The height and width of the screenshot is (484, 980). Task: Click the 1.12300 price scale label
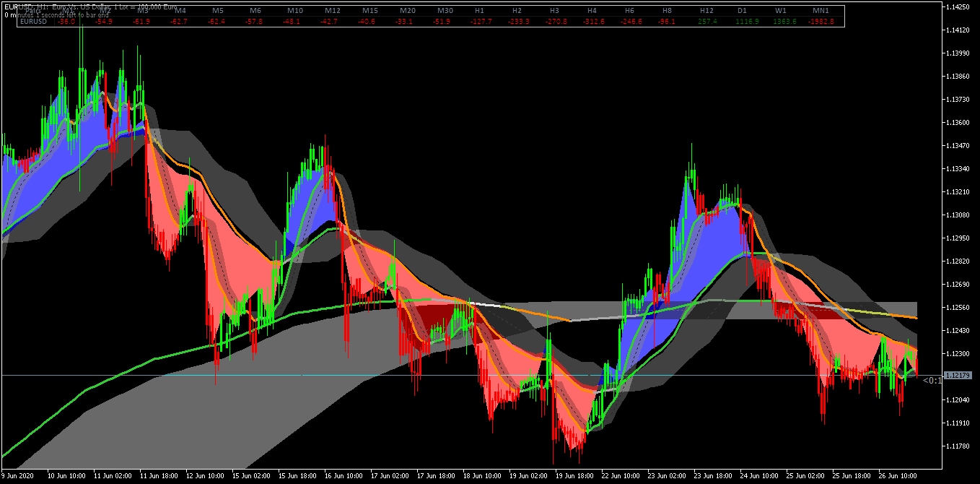click(956, 354)
